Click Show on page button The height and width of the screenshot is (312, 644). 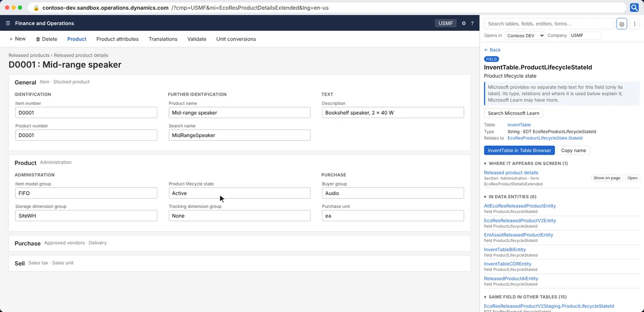(607, 178)
